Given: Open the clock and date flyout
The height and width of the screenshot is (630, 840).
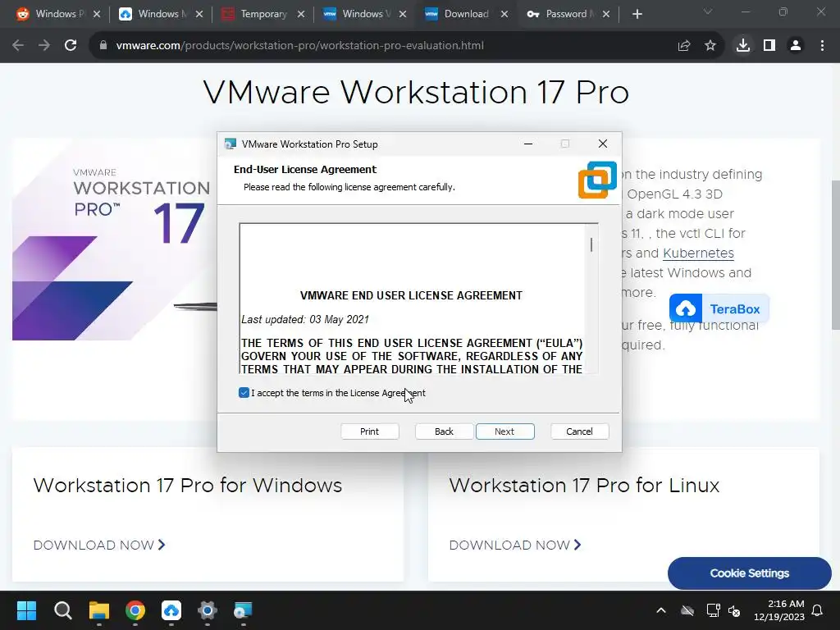Looking at the screenshot, I should point(779,610).
